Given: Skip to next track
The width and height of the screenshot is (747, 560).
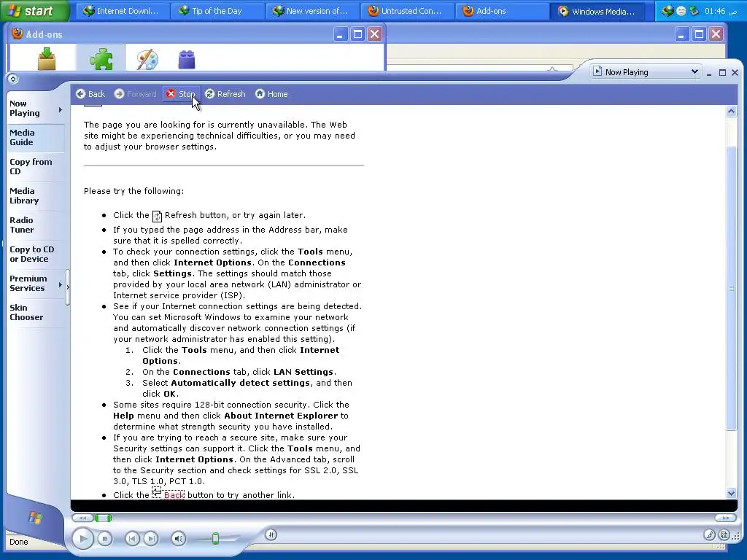Looking at the screenshot, I should (x=150, y=539).
